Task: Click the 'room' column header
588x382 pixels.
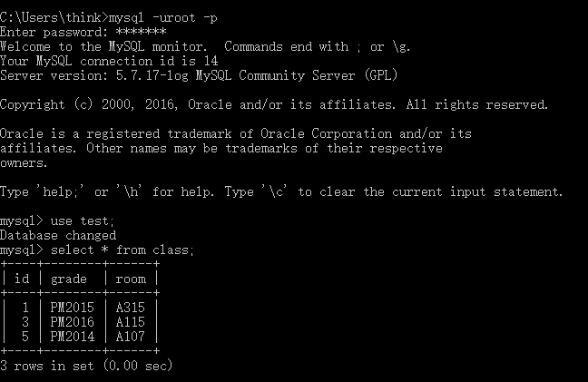Action: coord(131,279)
